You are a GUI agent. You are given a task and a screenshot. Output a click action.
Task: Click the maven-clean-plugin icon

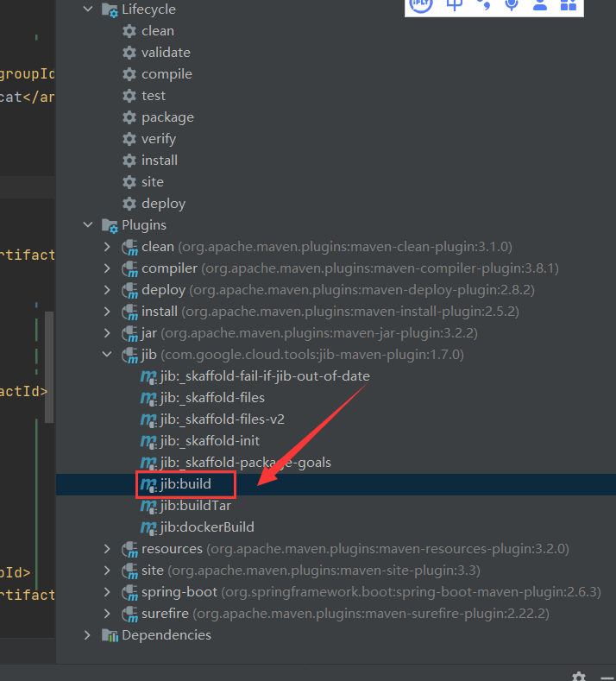(x=129, y=247)
